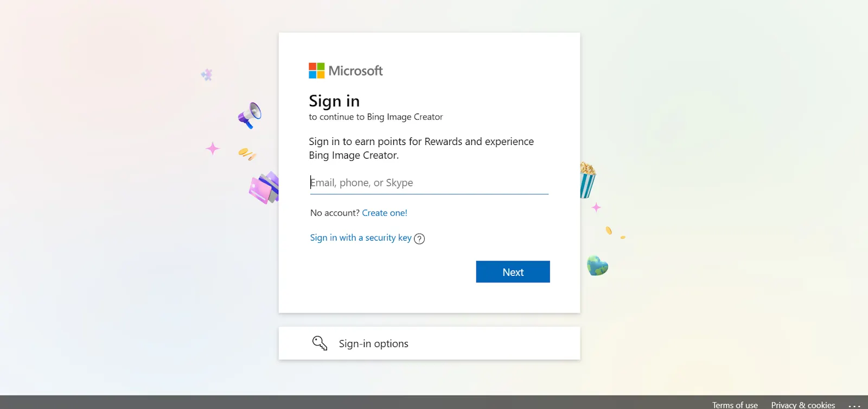Viewport: 868px width, 409px height.
Task: Click the "Sign in" heading text
Action: pos(334,101)
